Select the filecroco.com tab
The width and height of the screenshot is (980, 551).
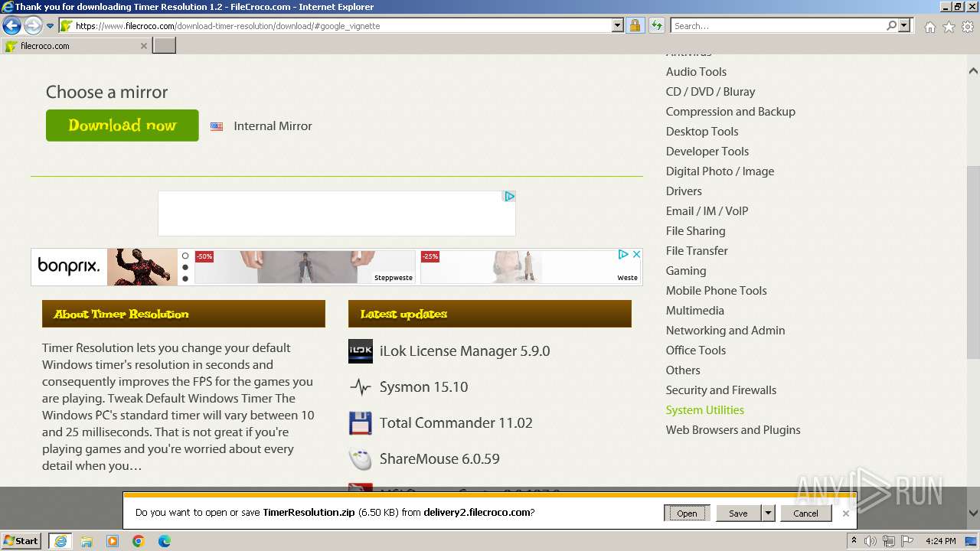76,46
